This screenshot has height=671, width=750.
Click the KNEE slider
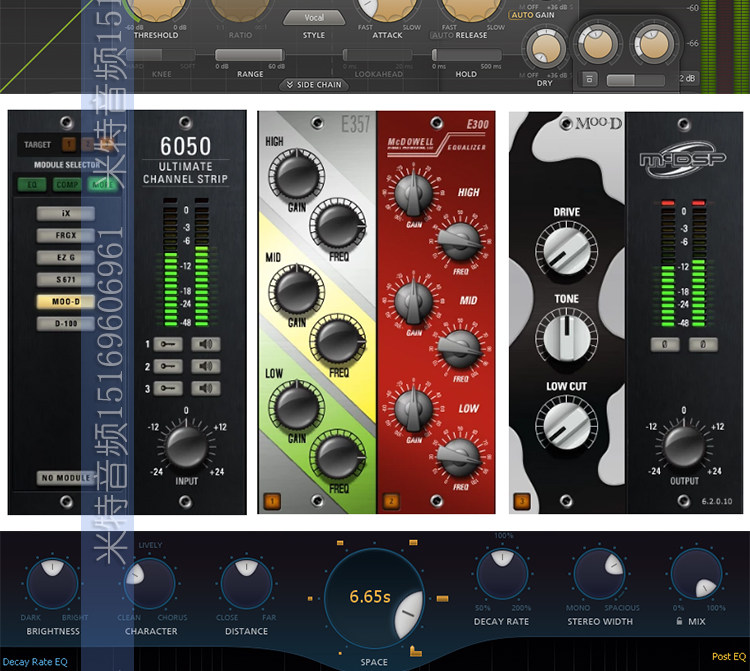(159, 55)
